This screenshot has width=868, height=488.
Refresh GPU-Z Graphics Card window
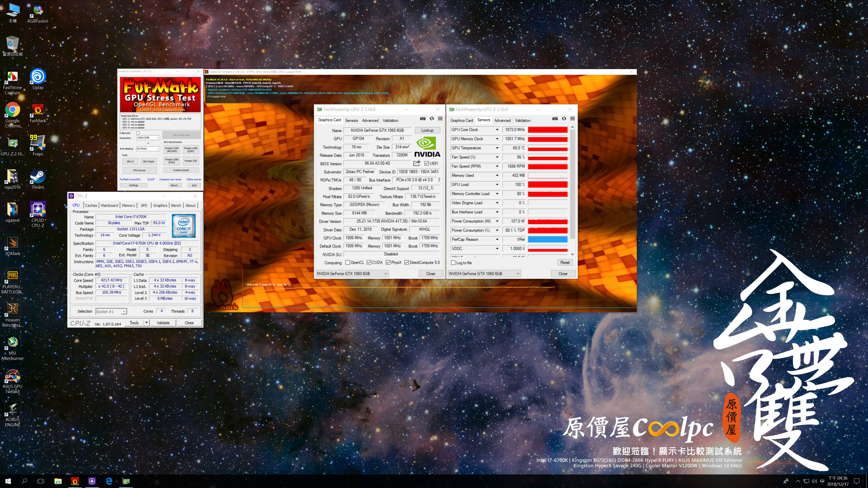(432, 119)
